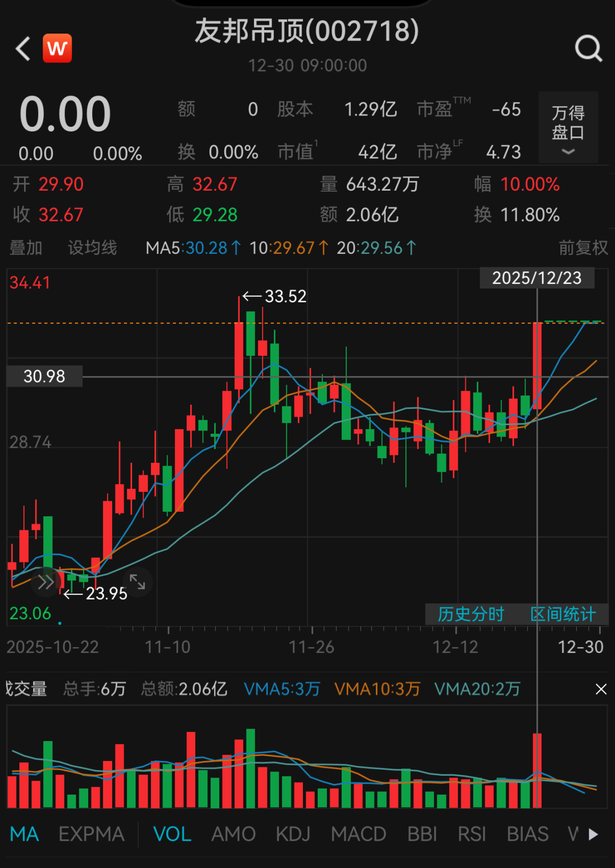Expand the 万得盘口 panel
Image resolution: width=615 pixels, height=868 pixels.
(568, 128)
